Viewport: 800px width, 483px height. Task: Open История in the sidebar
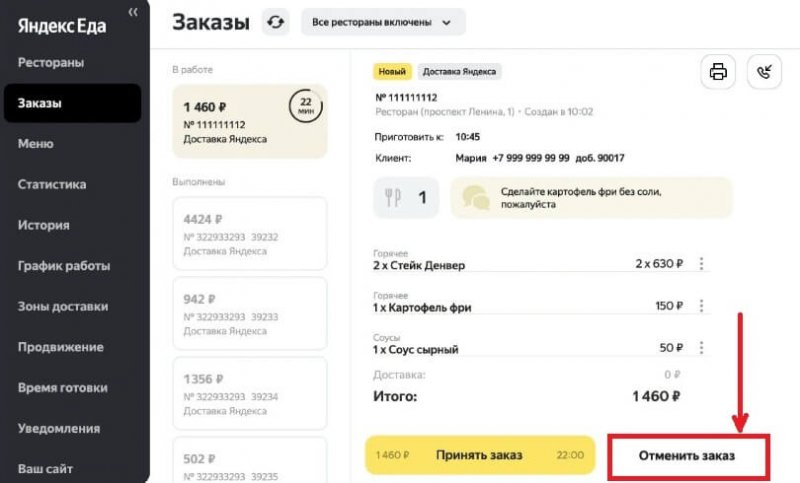[44, 225]
